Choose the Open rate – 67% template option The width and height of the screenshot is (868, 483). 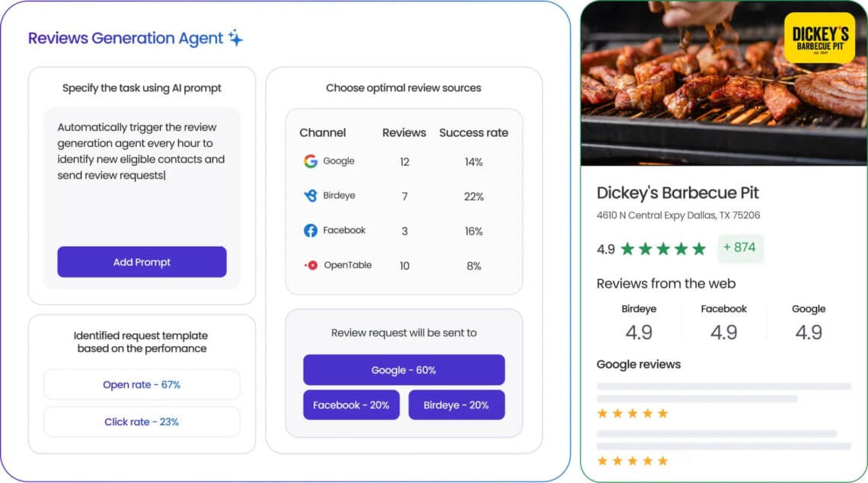[x=142, y=384]
